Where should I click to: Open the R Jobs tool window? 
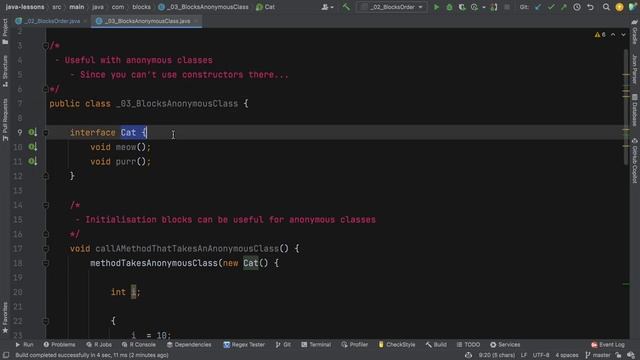pos(98,345)
